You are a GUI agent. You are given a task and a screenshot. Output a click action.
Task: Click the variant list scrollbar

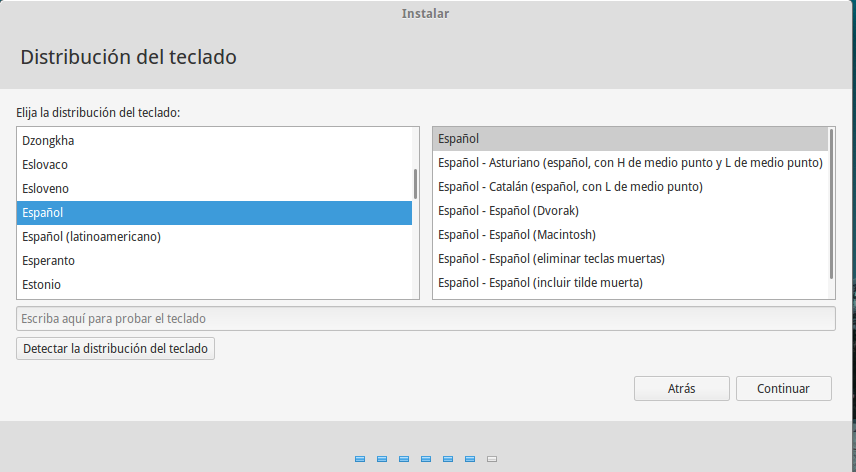tap(831, 202)
